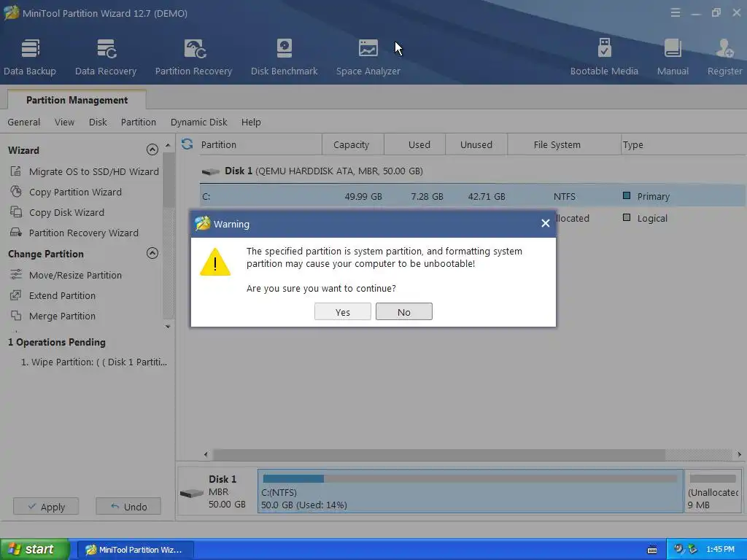This screenshot has height=560, width=747.
Task: Click the sidebar scroll-up arrow
Action: point(168,145)
